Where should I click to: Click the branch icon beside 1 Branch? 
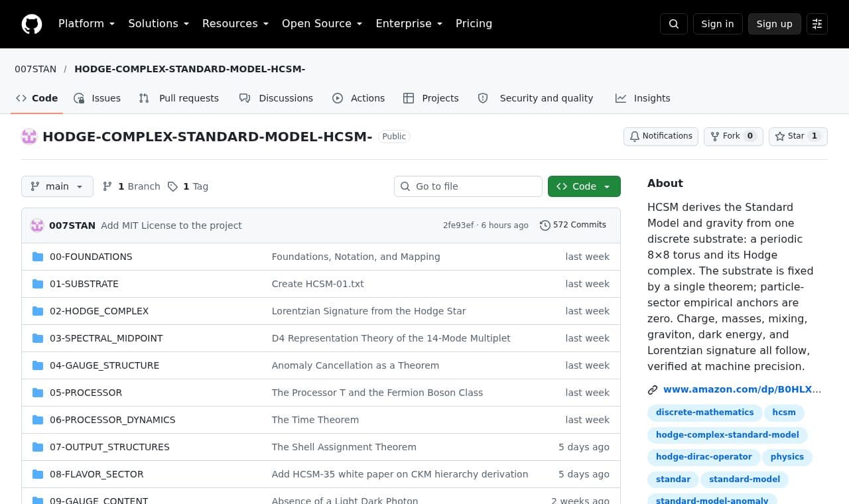107,186
